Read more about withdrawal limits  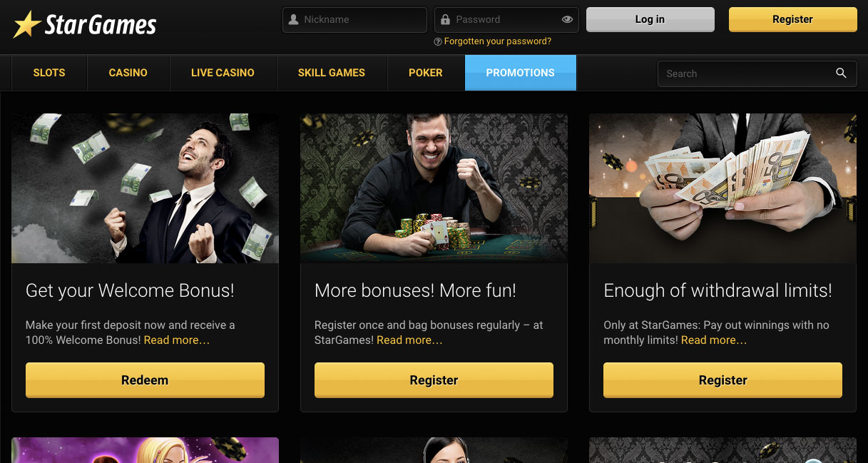coord(714,340)
